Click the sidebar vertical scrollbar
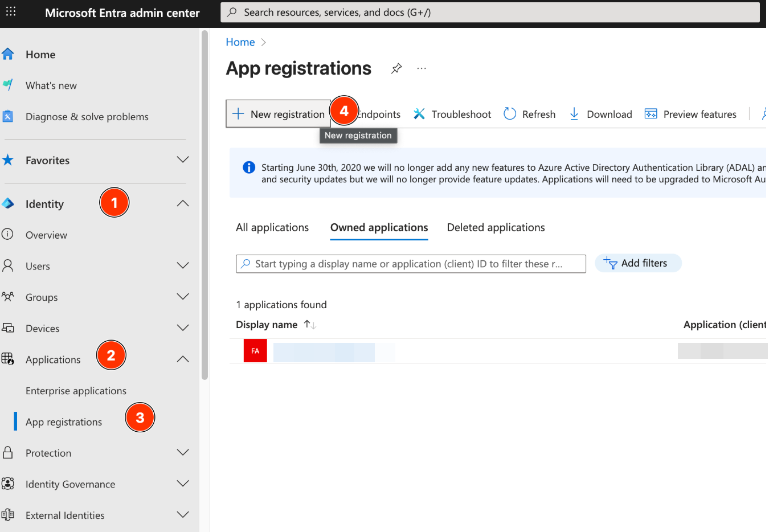The height and width of the screenshot is (532, 769). click(x=204, y=205)
